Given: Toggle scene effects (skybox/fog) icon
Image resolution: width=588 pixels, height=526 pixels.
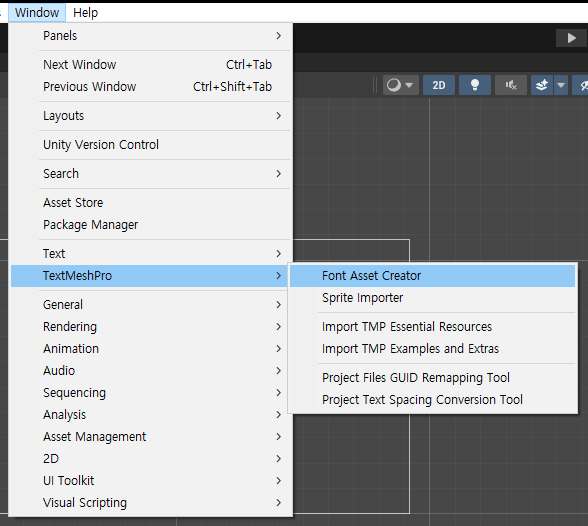Looking at the screenshot, I should [x=542, y=85].
